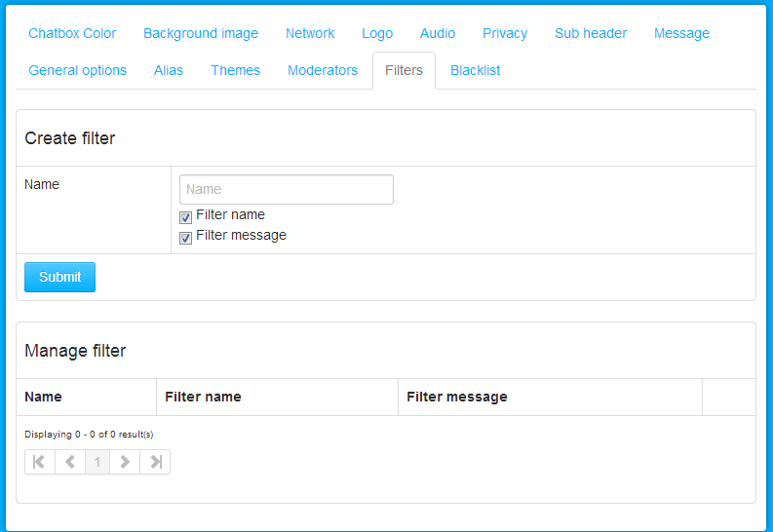Go to next page of filter results
This screenshot has width=773, height=532.
[125, 462]
